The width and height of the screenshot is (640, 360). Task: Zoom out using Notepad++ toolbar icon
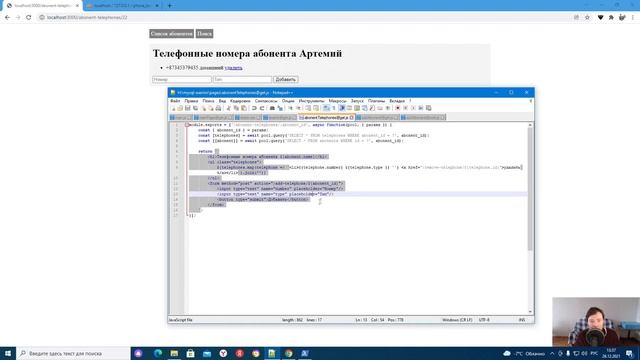[298, 108]
